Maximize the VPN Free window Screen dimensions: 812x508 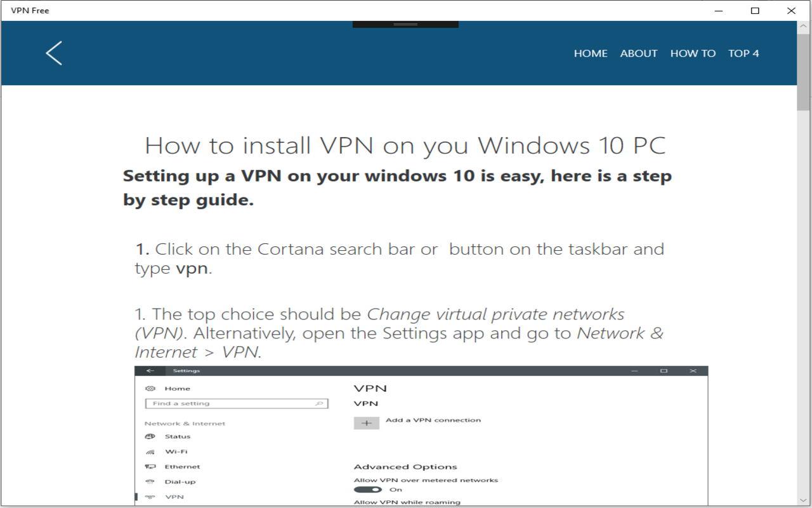pos(755,11)
